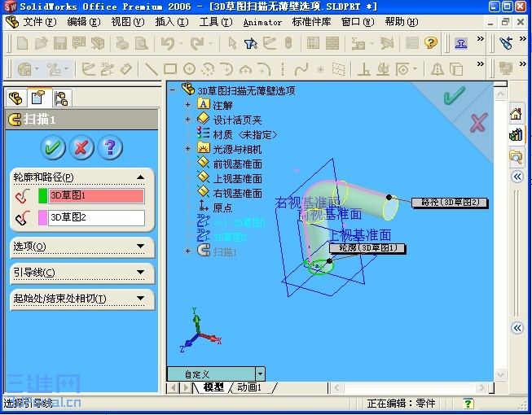
Task: Click the 路径(3D草图2) callout label
Action: 450,203
